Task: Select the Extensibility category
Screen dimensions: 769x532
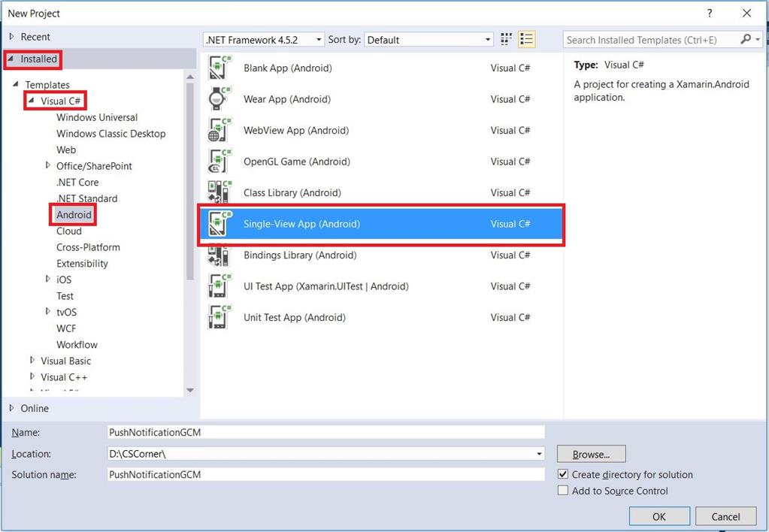Action: (82, 263)
